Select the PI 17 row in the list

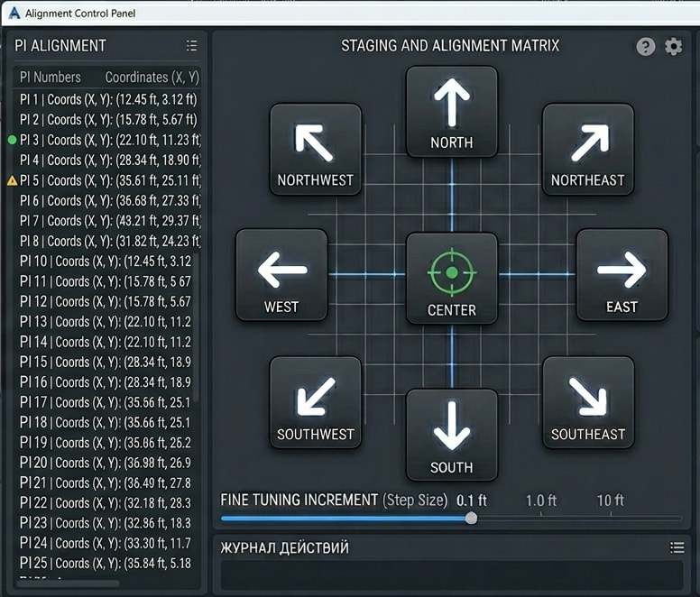[x=104, y=402]
